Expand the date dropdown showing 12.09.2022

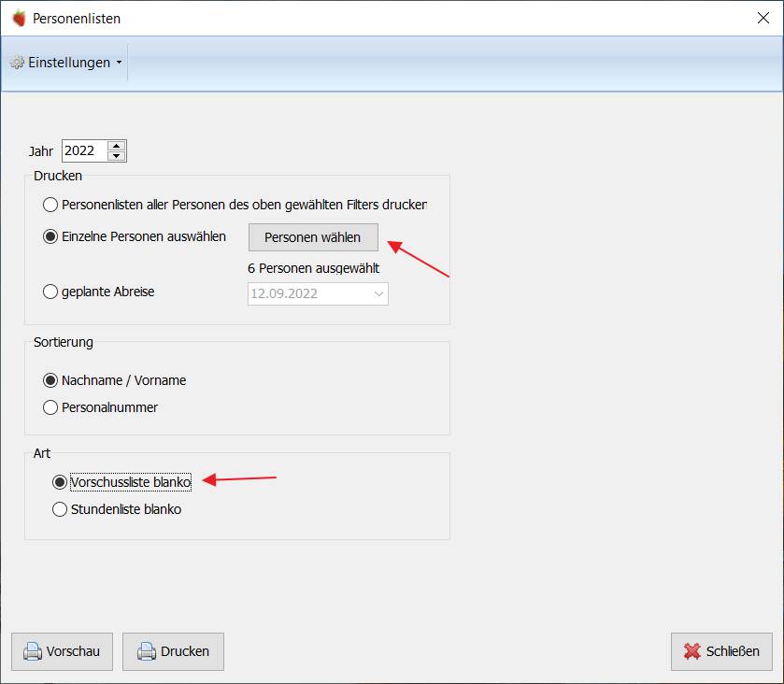pos(378,294)
